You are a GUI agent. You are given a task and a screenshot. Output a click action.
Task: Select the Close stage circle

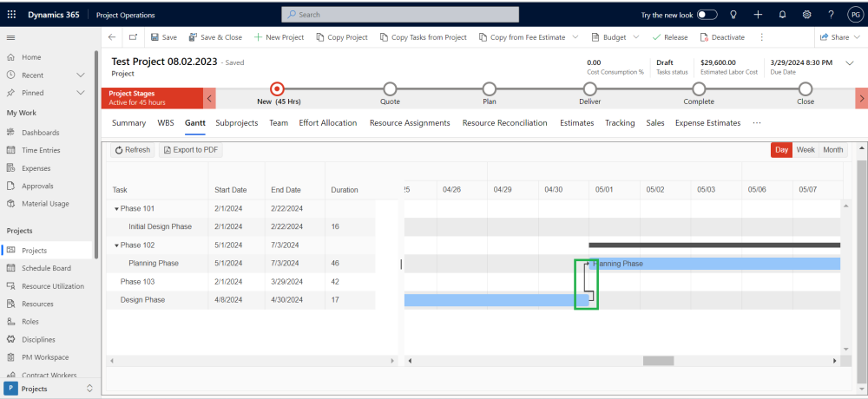806,88
